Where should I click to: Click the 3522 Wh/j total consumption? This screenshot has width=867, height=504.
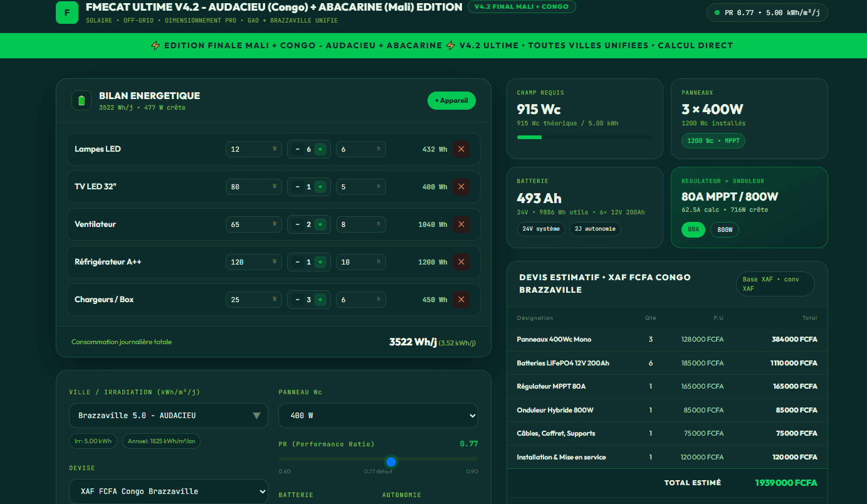[412, 342]
